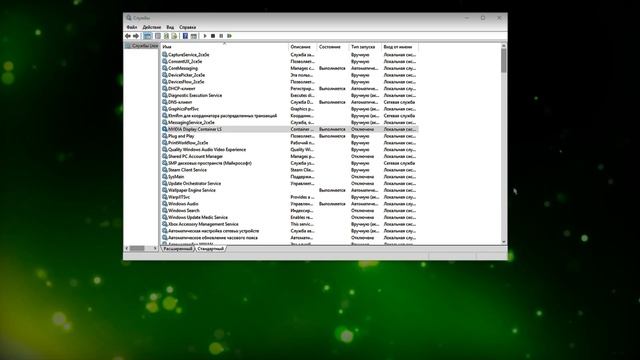Open the Справка menu
The width and height of the screenshot is (640, 360).
pyautogui.click(x=187, y=27)
